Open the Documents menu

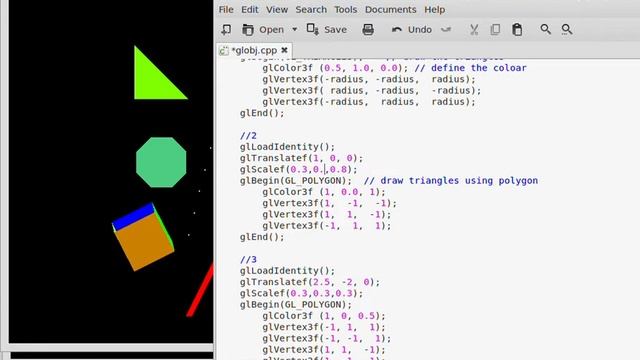391,9
